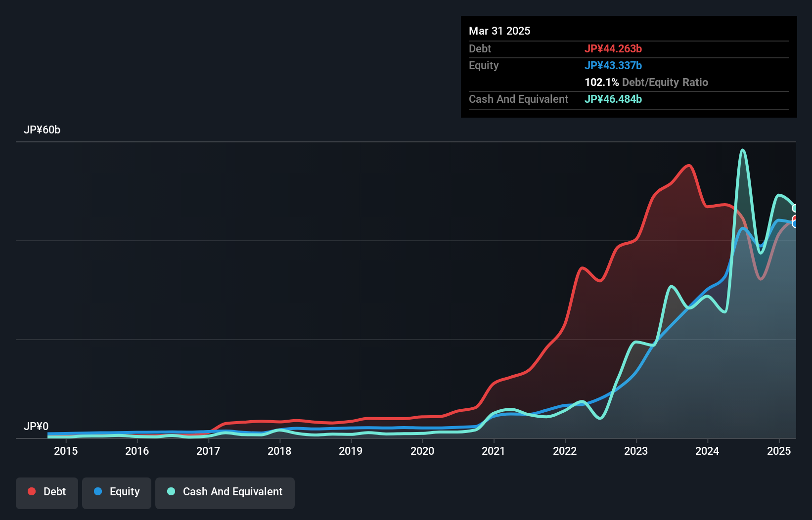Select the 2024 label on the x-axis
This screenshot has width=812, height=520.
[x=707, y=451]
